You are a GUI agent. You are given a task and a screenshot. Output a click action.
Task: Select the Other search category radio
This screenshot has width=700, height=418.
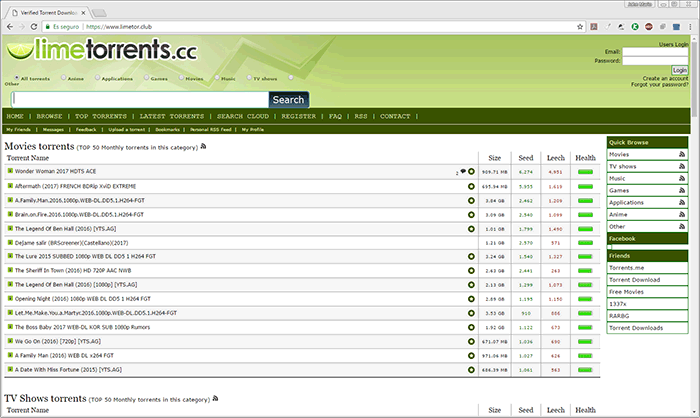coord(291,77)
